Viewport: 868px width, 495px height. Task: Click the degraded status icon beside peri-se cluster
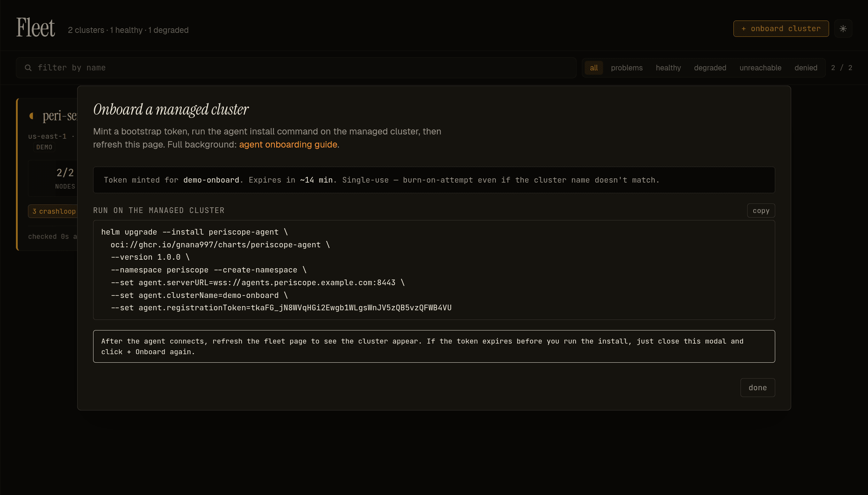tap(32, 116)
